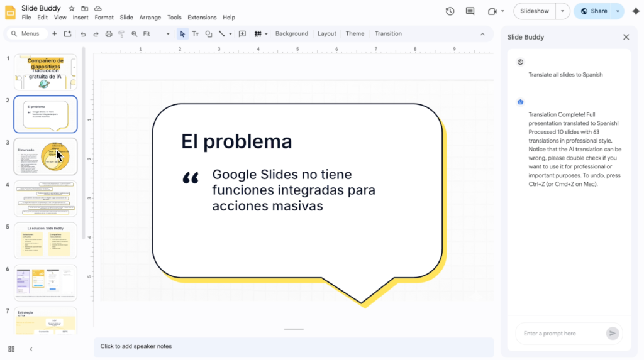Image resolution: width=644 pixels, height=360 pixels.
Task: Click the Print icon in toolbar
Action: [x=109, y=34]
